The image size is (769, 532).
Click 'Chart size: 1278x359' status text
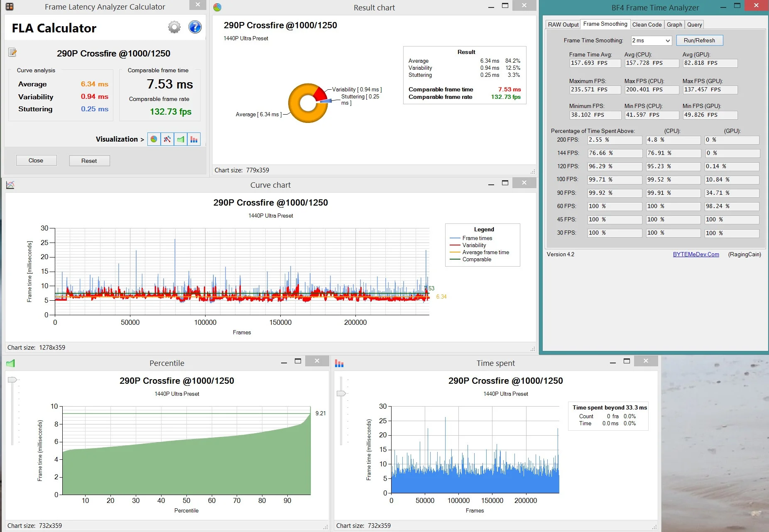(36, 348)
